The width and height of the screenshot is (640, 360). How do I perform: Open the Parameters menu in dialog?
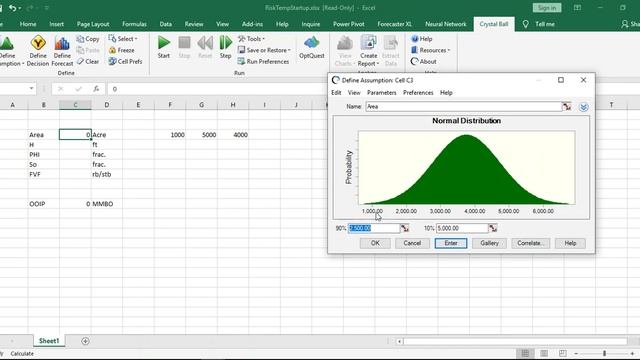pyautogui.click(x=382, y=93)
